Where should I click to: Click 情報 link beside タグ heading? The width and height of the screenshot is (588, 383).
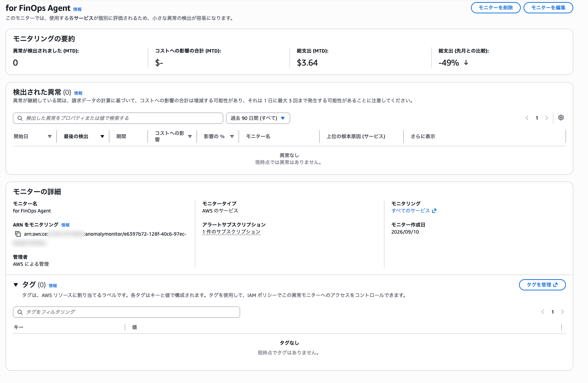point(53,286)
